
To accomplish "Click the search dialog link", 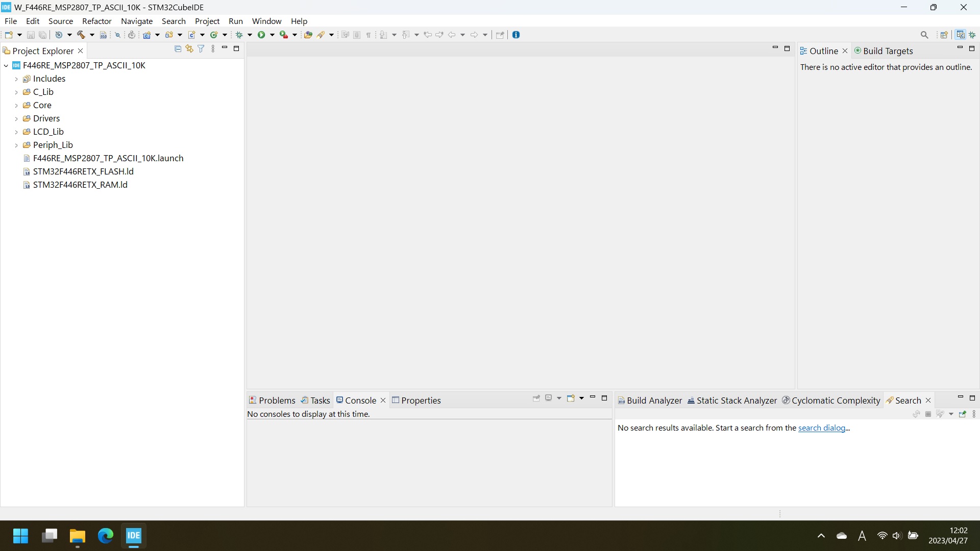I will 822,428.
